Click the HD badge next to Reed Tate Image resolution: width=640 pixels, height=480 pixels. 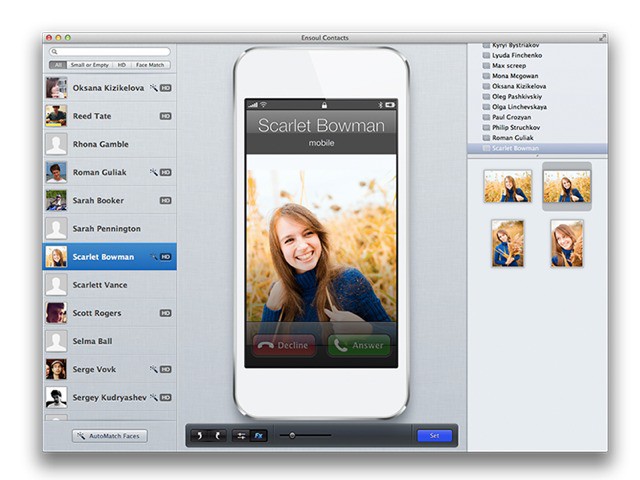165,116
